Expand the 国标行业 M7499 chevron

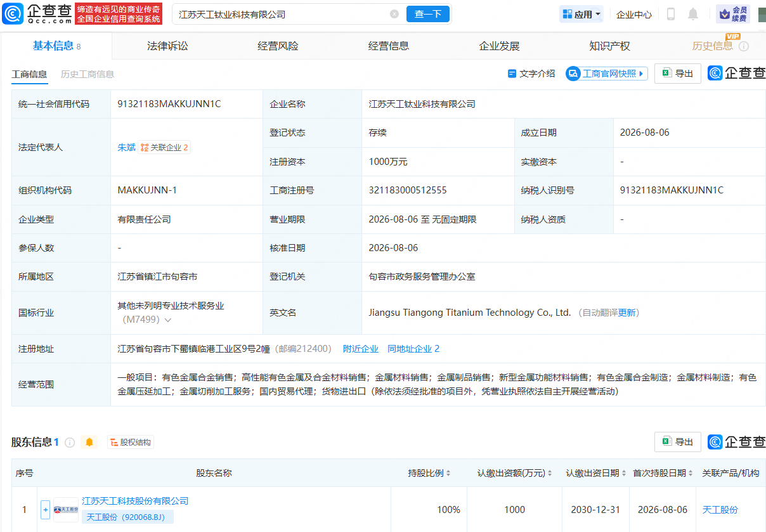(x=168, y=320)
